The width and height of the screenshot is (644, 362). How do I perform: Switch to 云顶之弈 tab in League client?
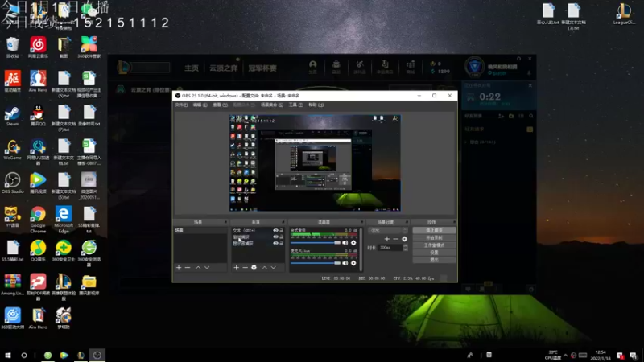224,68
